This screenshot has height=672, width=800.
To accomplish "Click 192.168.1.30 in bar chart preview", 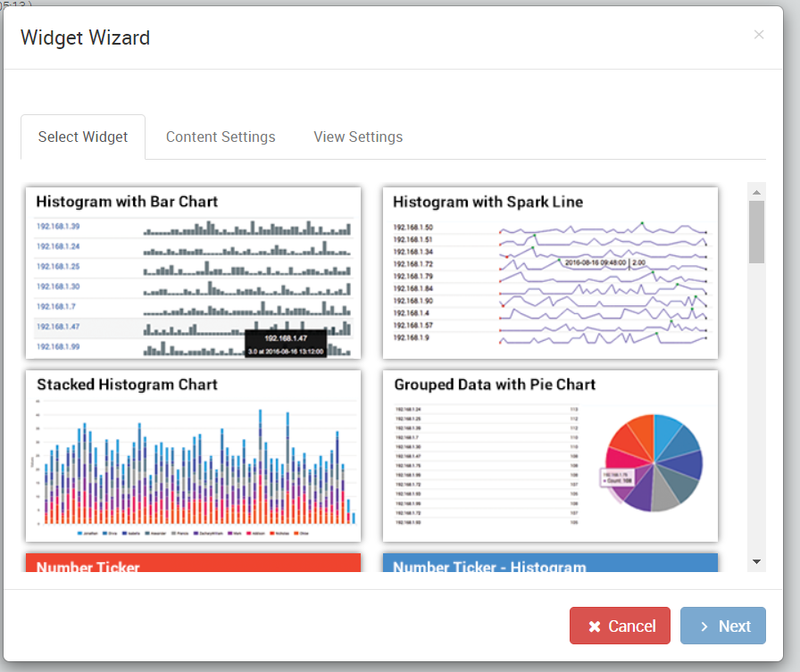I will coord(58,286).
